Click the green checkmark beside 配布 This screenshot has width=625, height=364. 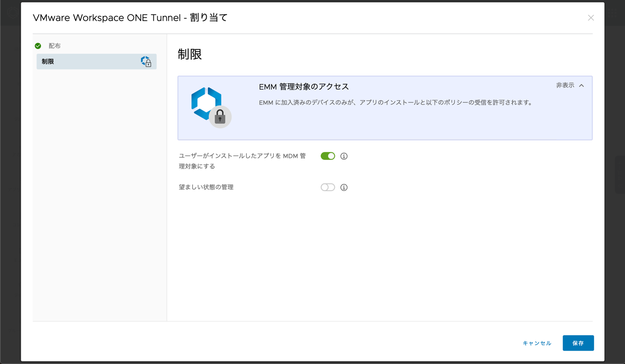tap(38, 46)
